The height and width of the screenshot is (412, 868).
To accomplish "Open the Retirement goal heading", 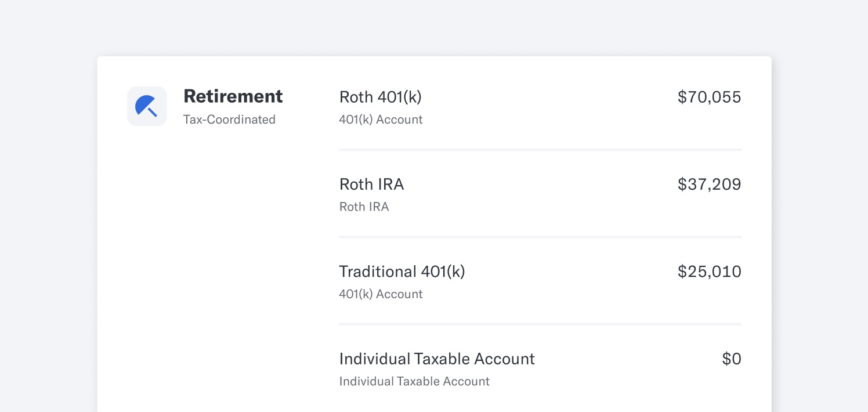I will coord(233,96).
